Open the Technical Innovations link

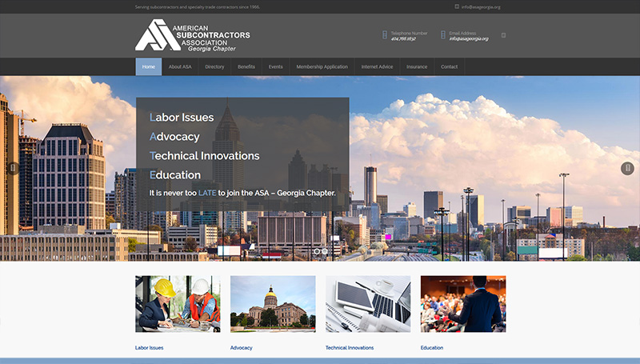click(350, 348)
